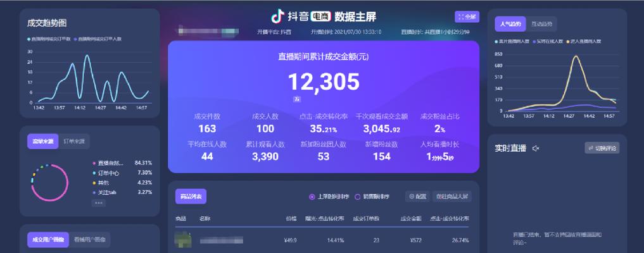Click the product thumbnail in first row
Viewport: 644px width, 253px height.
click(x=183, y=240)
